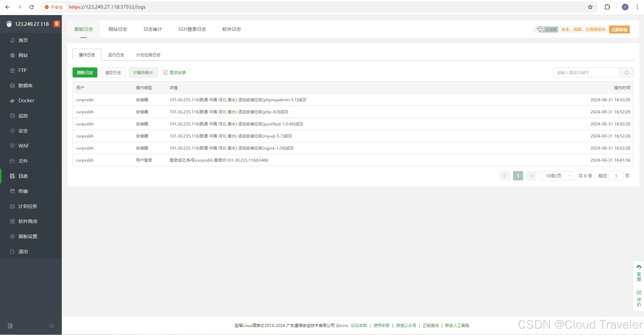
Task: Open the 终端 terminal page
Action: [x=22, y=191]
